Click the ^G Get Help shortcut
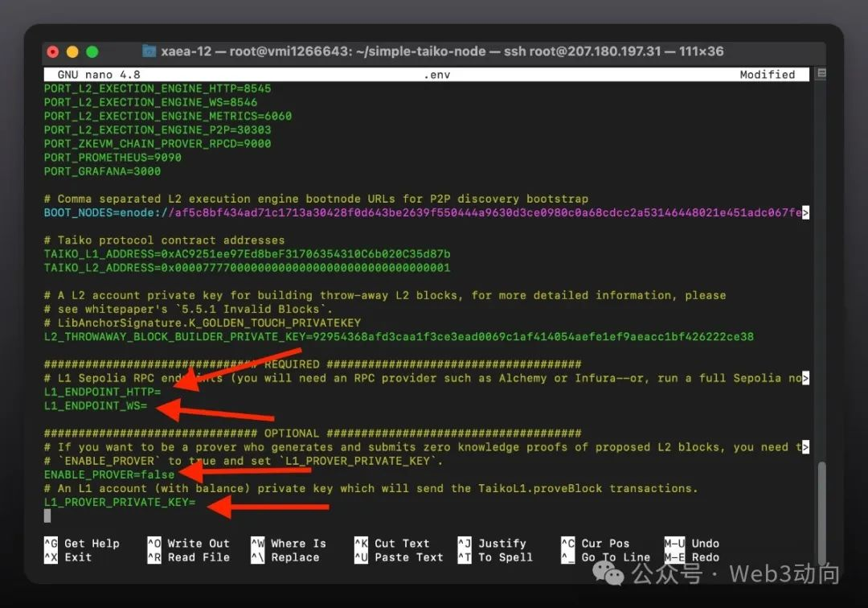Viewport: 868px width, 608px height. pyautogui.click(x=82, y=544)
